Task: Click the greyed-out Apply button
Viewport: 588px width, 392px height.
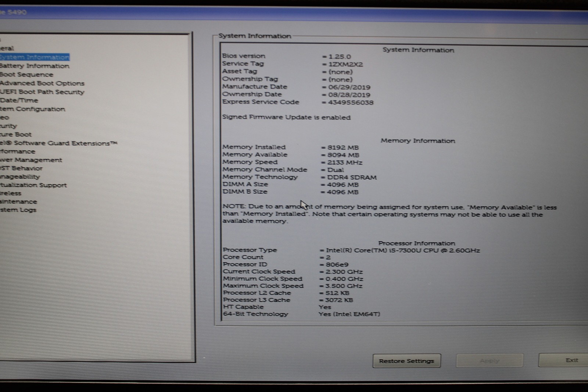Action: [490, 360]
